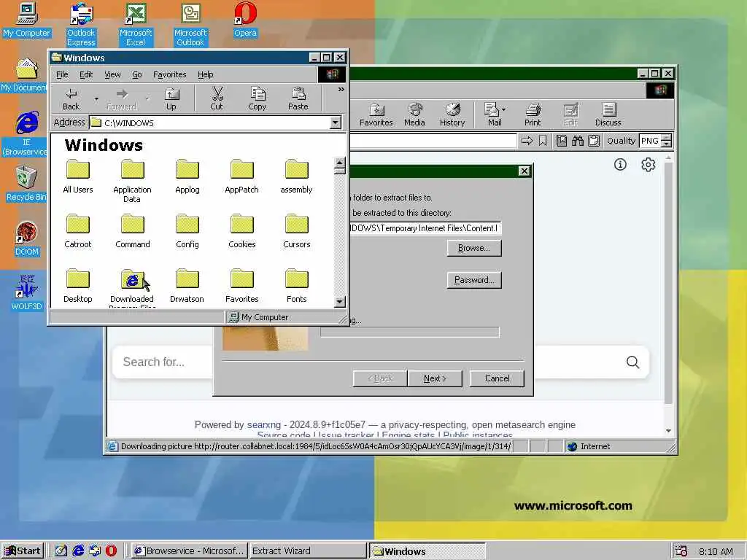Select the Cookies folder

(241, 231)
